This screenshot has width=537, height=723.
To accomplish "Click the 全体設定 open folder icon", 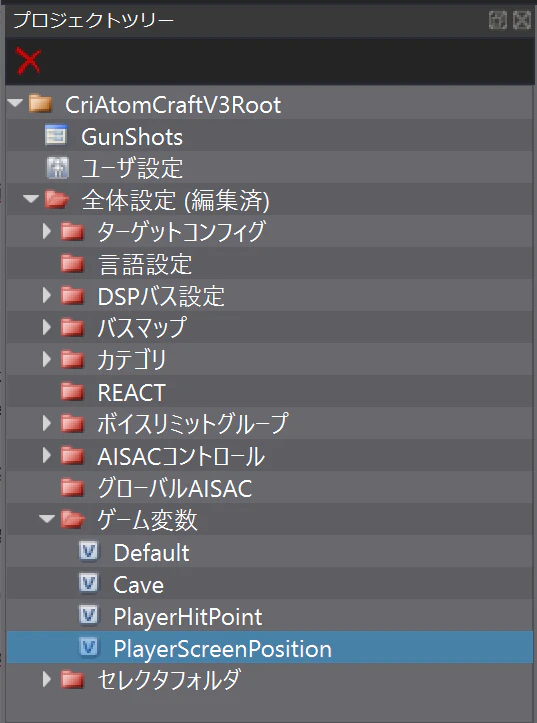I will tap(57, 200).
